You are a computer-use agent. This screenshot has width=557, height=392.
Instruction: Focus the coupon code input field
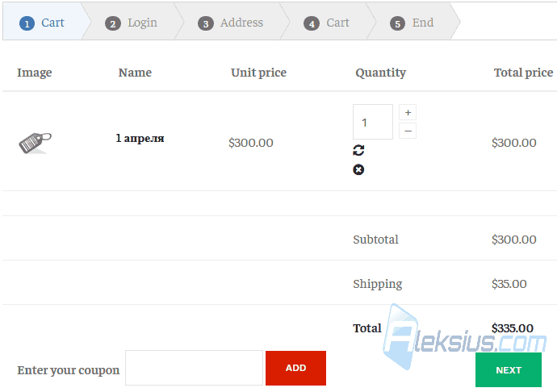pyautogui.click(x=194, y=368)
